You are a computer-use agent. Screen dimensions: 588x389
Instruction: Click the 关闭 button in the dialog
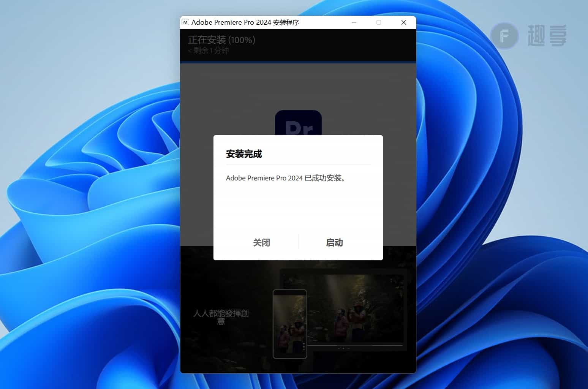[261, 242]
